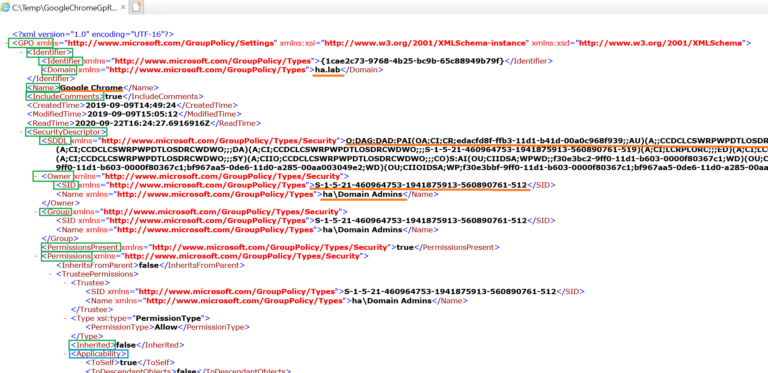Select the C:\Temp\GoogleChromeGpR tab
Screen dimensions: 768x373
pos(64,7)
